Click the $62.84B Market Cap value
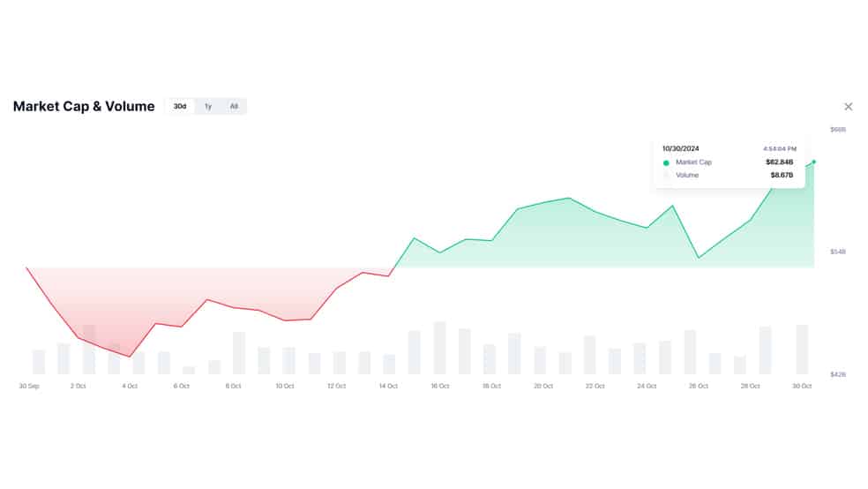 click(780, 162)
